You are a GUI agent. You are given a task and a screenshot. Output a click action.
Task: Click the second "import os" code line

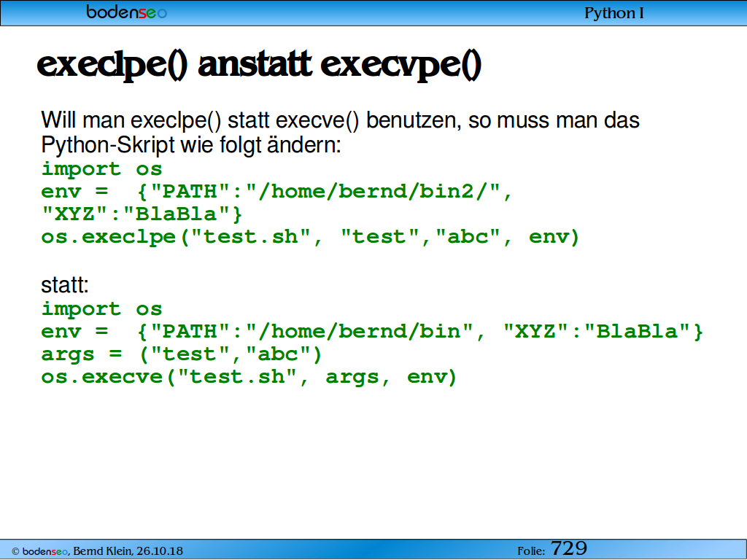101,309
